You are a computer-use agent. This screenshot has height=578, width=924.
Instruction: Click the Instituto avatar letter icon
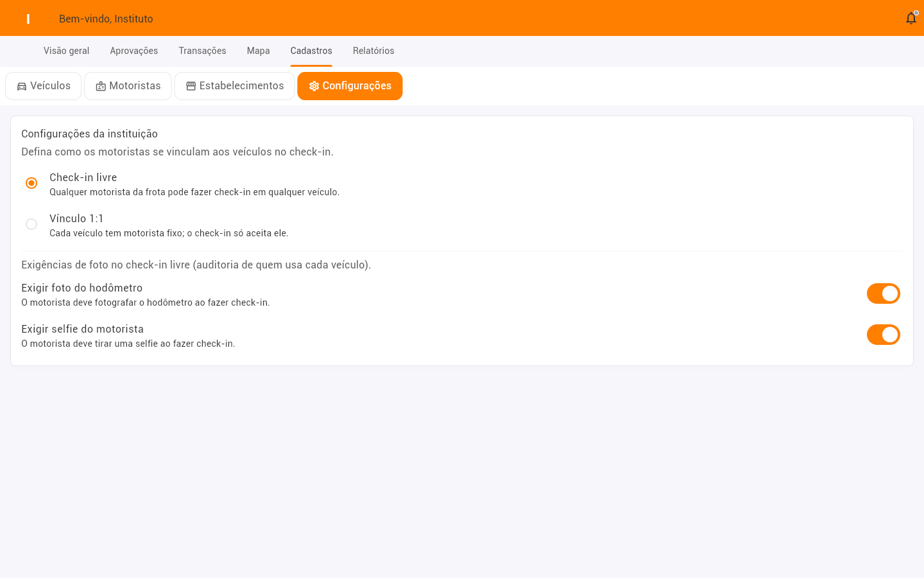pyautogui.click(x=28, y=19)
